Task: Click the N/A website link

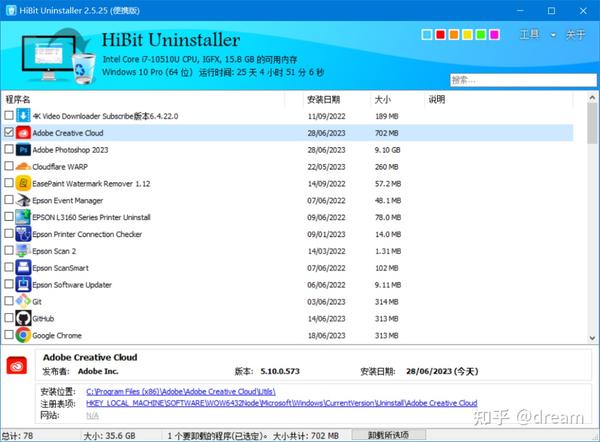Action: tap(92, 416)
